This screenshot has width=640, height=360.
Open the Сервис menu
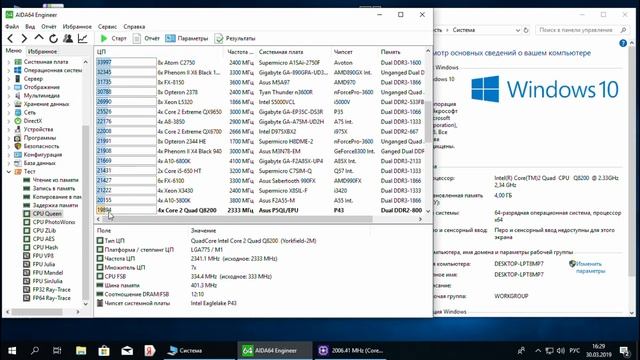107,27
